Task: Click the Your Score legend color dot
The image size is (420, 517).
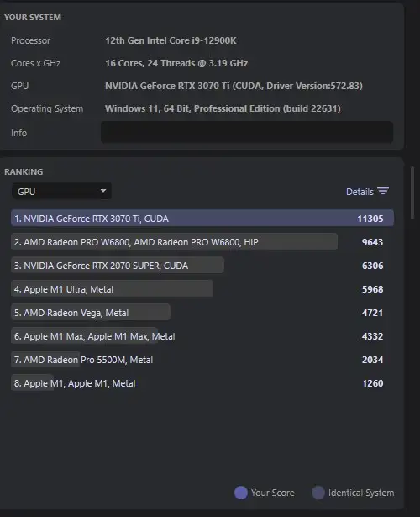Action: [241, 493]
